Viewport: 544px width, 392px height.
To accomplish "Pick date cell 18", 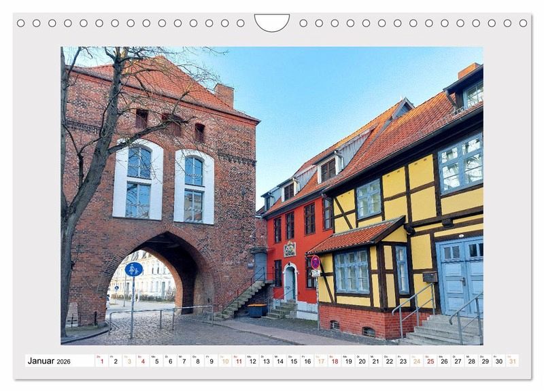I will pos(335,361).
